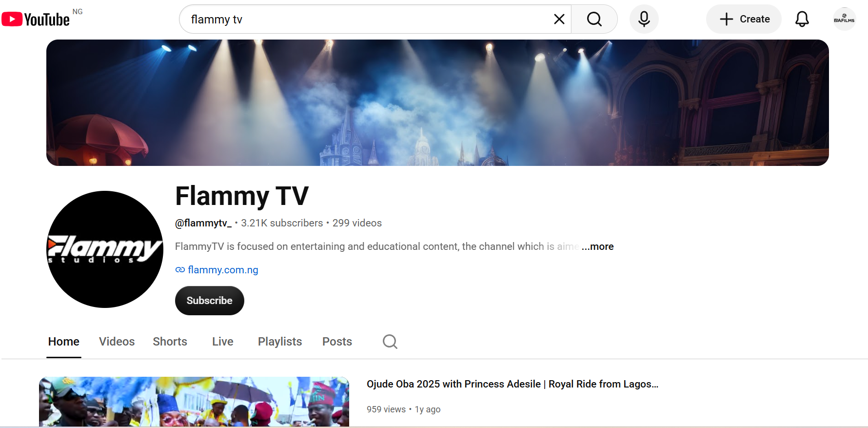This screenshot has height=428, width=868.
Task: Open the notifications bell
Action: [802, 19]
